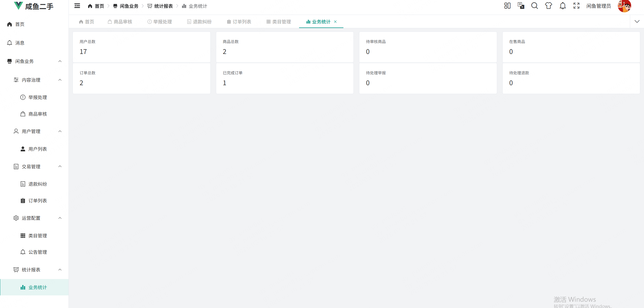
Task: Open the layout settings grid icon
Action: click(x=507, y=6)
